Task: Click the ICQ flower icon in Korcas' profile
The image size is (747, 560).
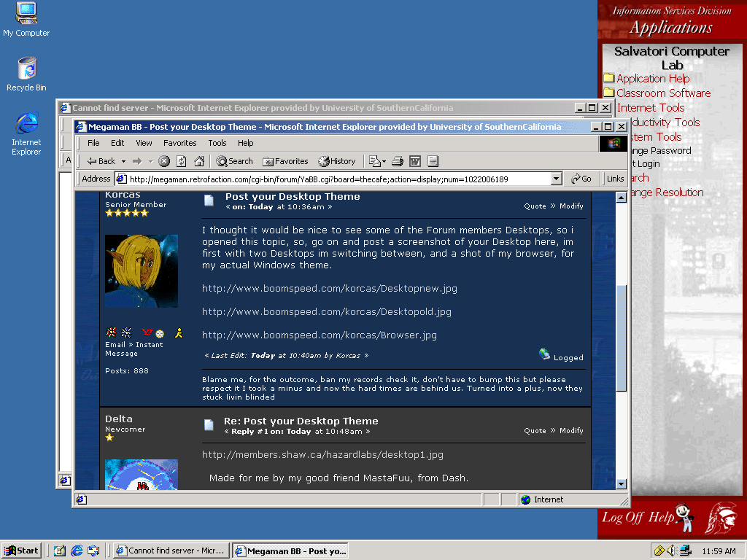Action: click(111, 333)
